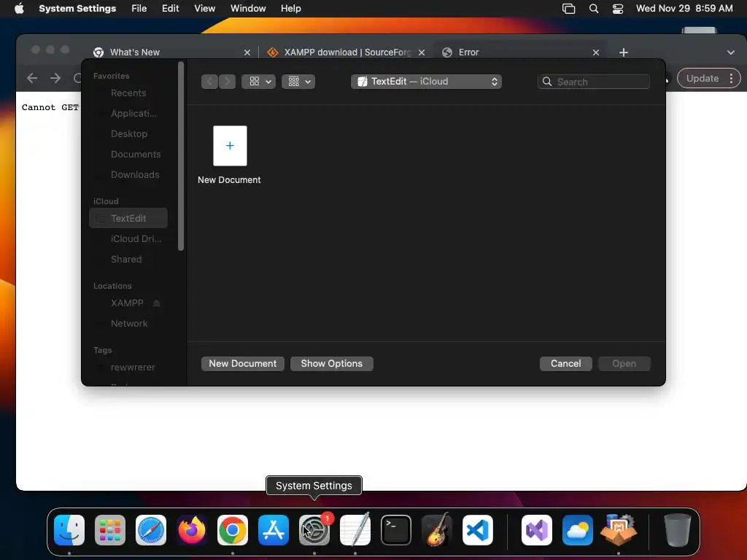This screenshot has width=747, height=560.
Task: Click Chrome browser back arrow
Action: click(x=32, y=78)
